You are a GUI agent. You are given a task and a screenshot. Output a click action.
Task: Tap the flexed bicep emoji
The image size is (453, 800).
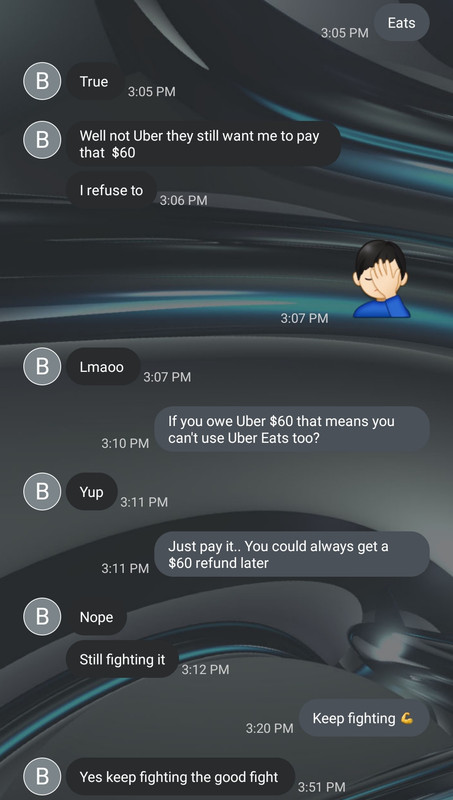407,718
